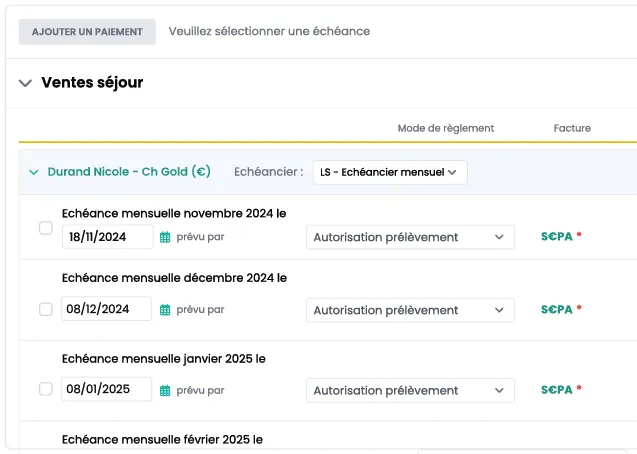The height and width of the screenshot is (454, 637).
Task: Click the Ajouter un paiement button
Action: (87, 32)
